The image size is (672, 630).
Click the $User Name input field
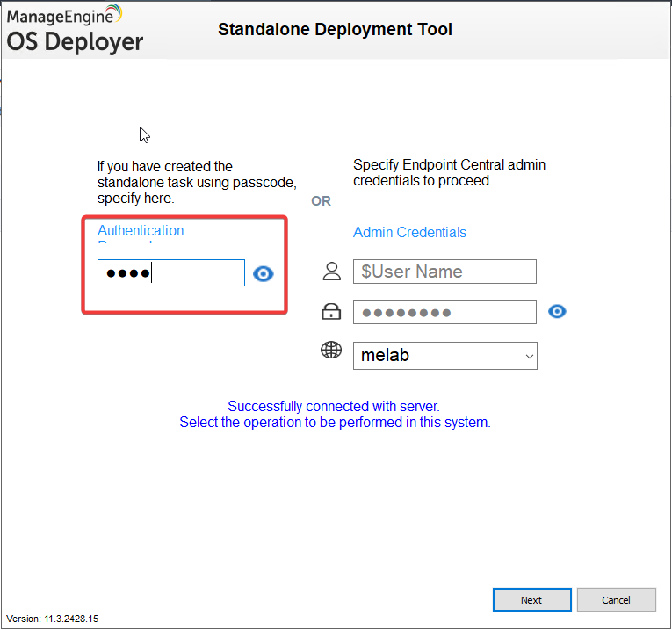click(444, 272)
